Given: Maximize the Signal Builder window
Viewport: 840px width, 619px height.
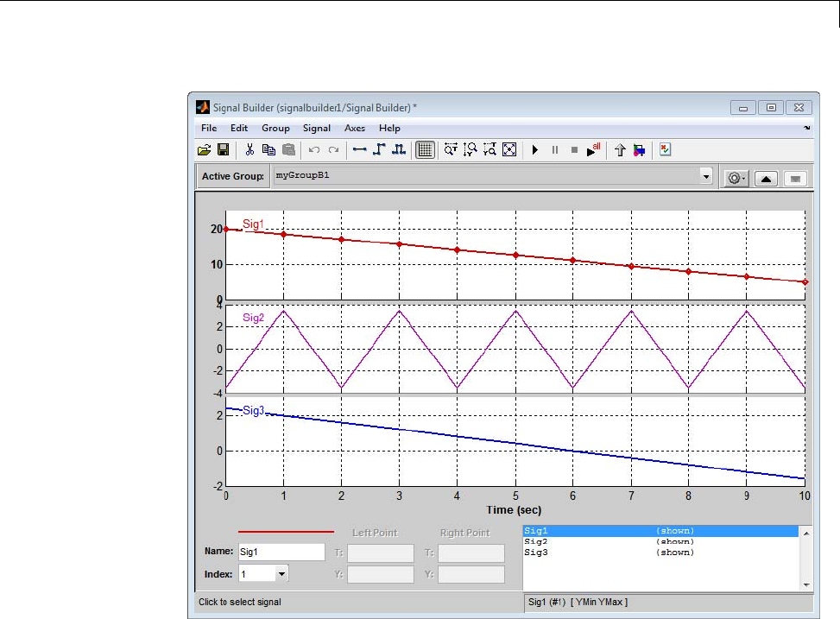Looking at the screenshot, I should click(771, 108).
